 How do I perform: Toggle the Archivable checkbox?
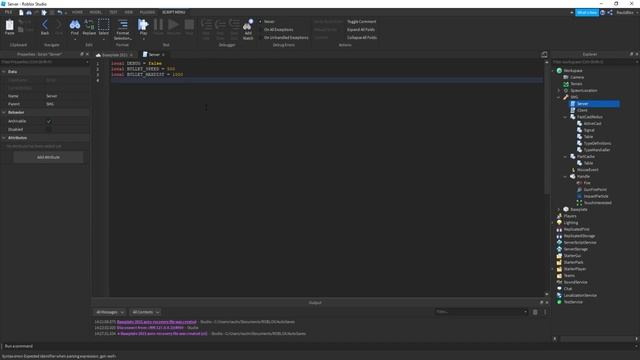[x=49, y=121]
